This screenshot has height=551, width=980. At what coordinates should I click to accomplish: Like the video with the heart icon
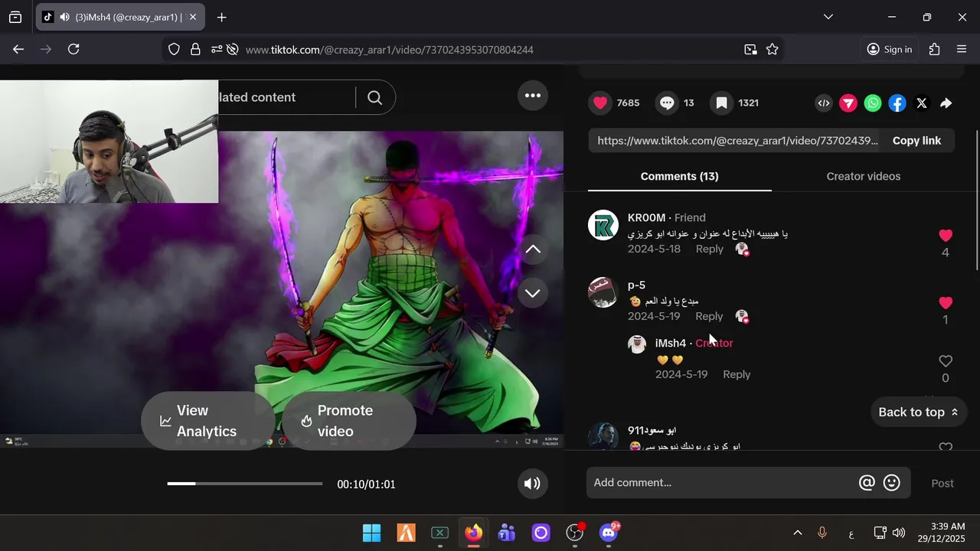[x=600, y=103]
